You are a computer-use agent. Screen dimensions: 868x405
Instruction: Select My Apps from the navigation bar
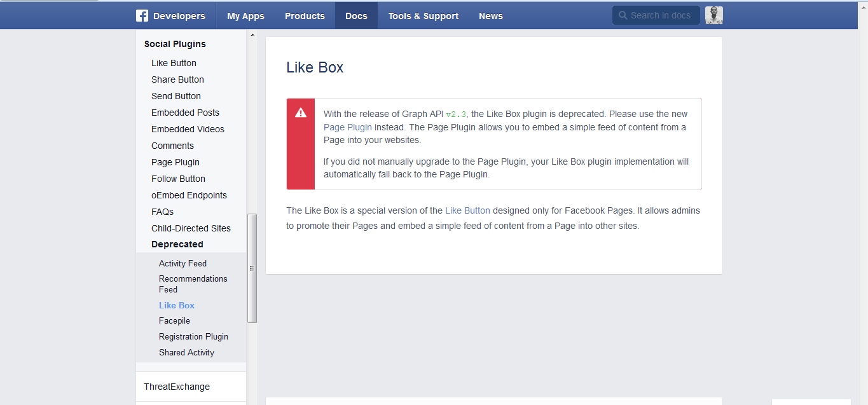click(x=245, y=15)
